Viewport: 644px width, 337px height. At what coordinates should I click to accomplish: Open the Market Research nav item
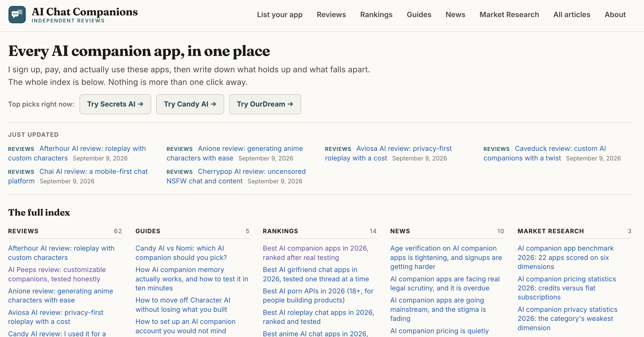pos(509,15)
